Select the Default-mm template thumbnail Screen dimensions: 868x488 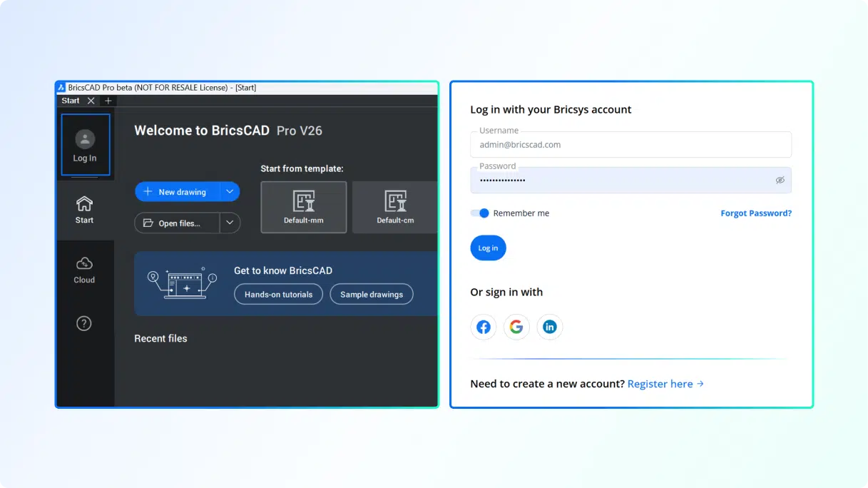(x=303, y=207)
